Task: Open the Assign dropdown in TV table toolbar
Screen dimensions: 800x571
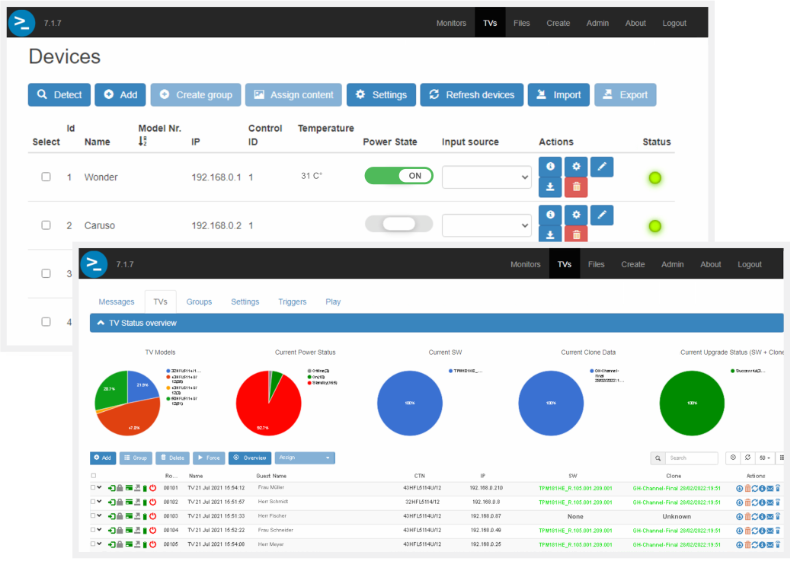Action: [305, 458]
